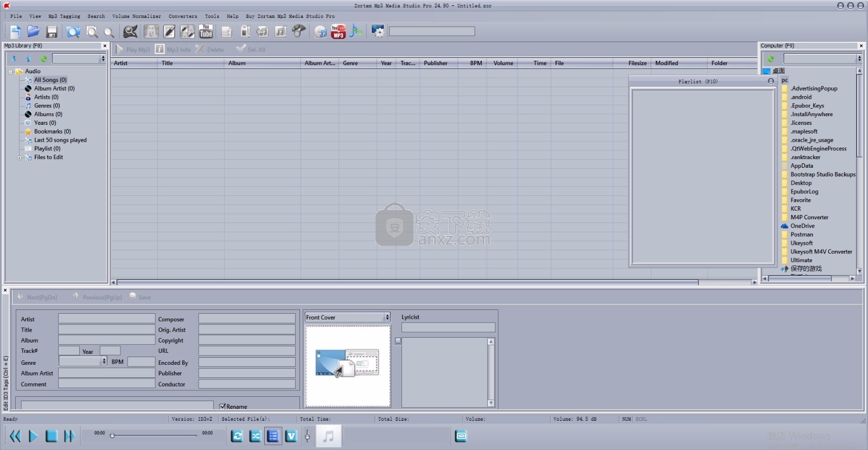Open the Genre combo box

pos(104,361)
